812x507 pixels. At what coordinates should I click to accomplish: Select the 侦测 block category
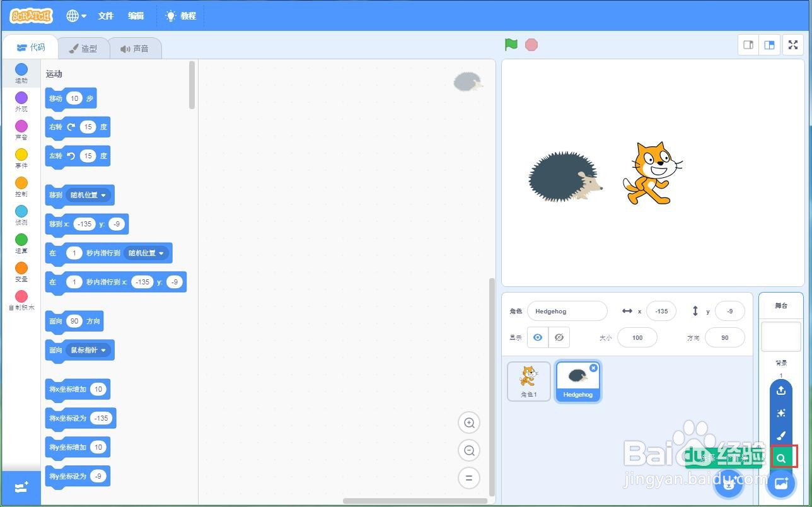point(21,215)
